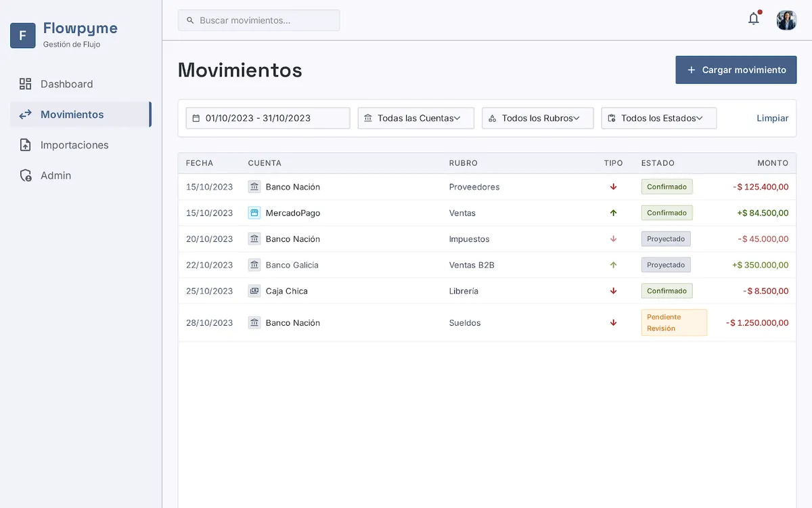
Task: Click amount -$ 125.400,00
Action: pos(761,187)
